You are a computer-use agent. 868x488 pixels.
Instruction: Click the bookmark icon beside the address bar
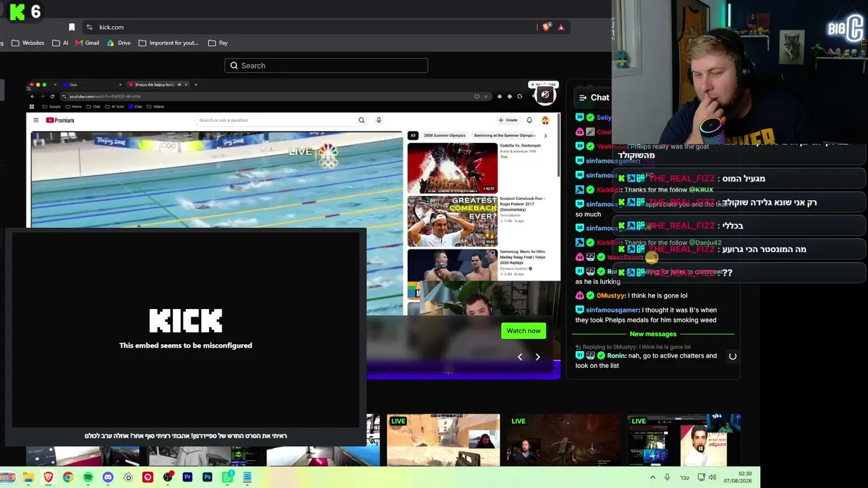coord(72,27)
